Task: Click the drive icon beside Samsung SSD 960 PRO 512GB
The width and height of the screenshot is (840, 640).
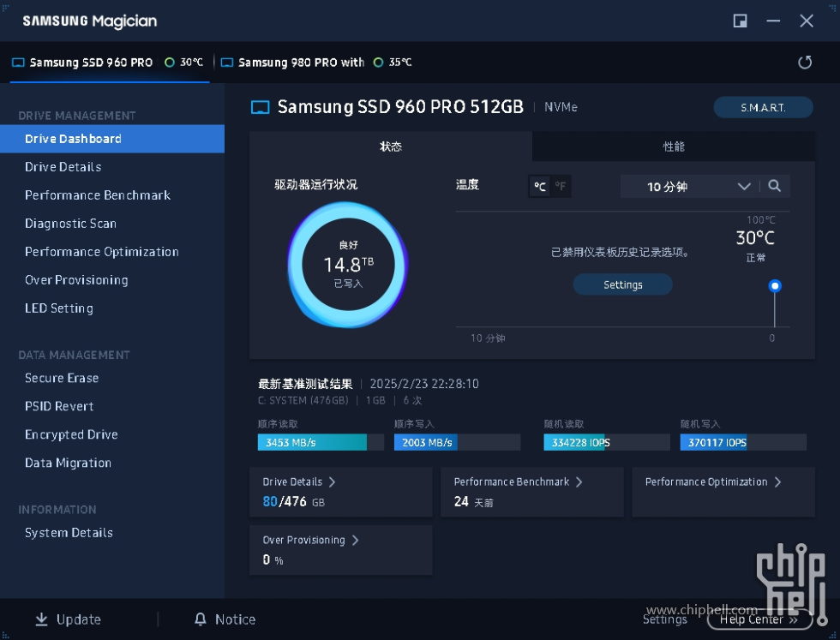Action: [x=261, y=108]
